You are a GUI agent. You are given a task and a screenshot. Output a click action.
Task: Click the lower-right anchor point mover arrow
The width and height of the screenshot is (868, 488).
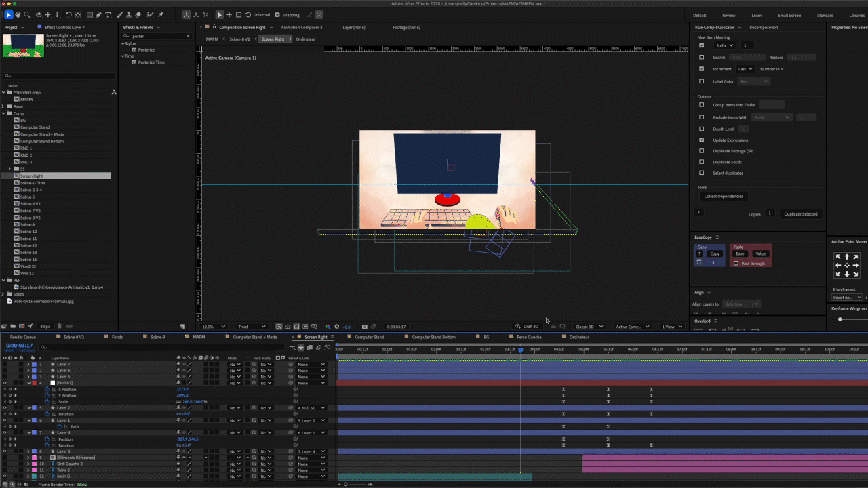[x=856, y=274]
